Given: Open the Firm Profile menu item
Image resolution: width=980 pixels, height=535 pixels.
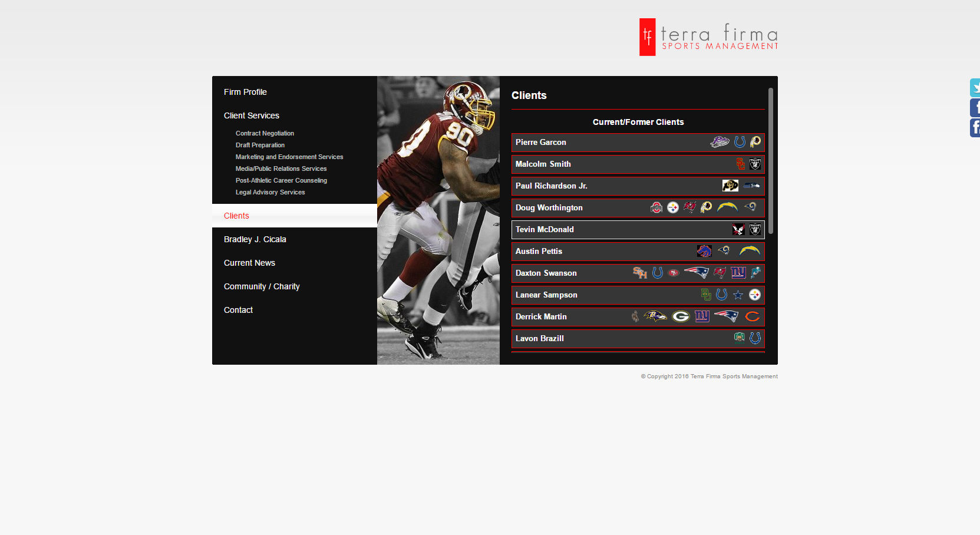Looking at the screenshot, I should click(x=245, y=92).
